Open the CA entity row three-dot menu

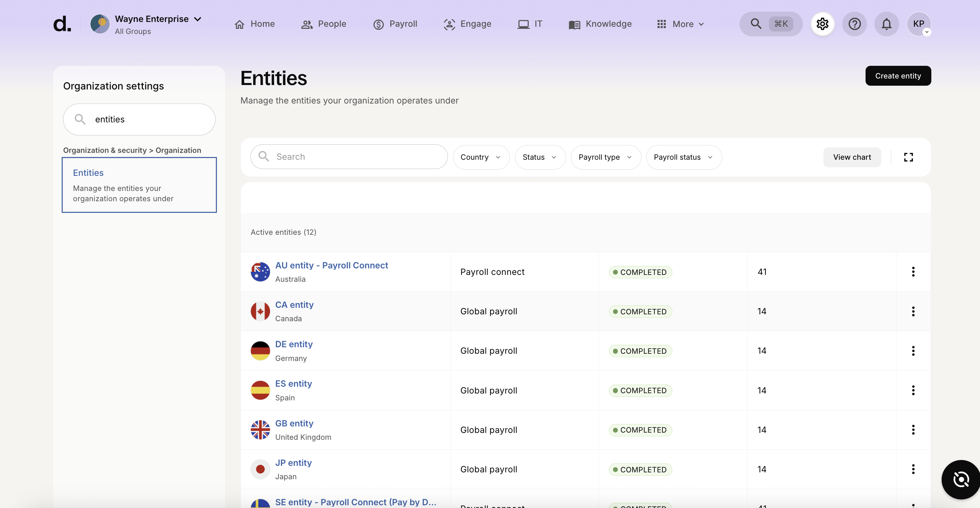point(912,311)
